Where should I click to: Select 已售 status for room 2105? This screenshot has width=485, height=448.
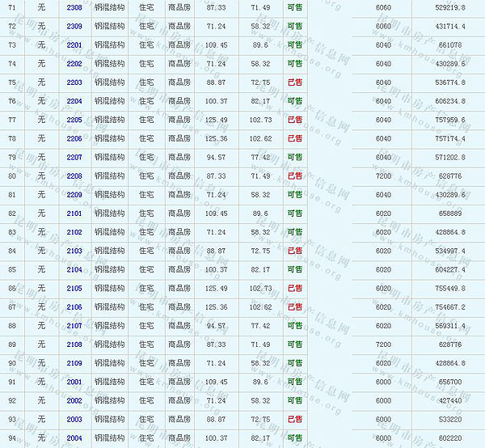(x=295, y=288)
